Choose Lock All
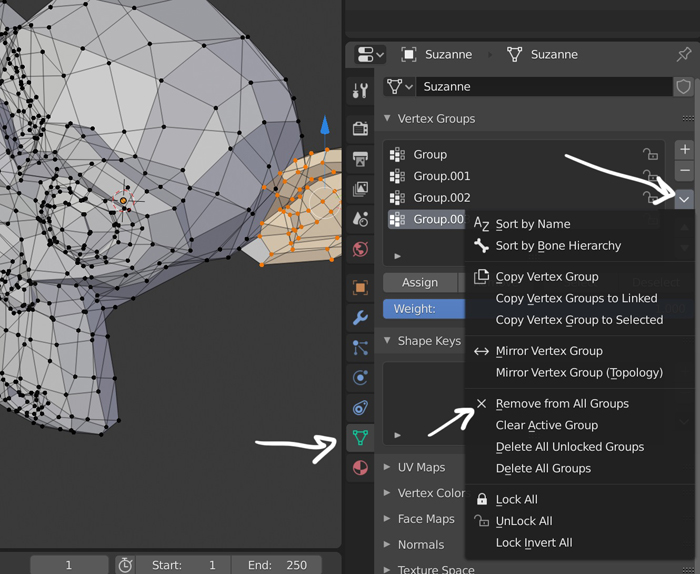The width and height of the screenshot is (700, 574). point(579,499)
